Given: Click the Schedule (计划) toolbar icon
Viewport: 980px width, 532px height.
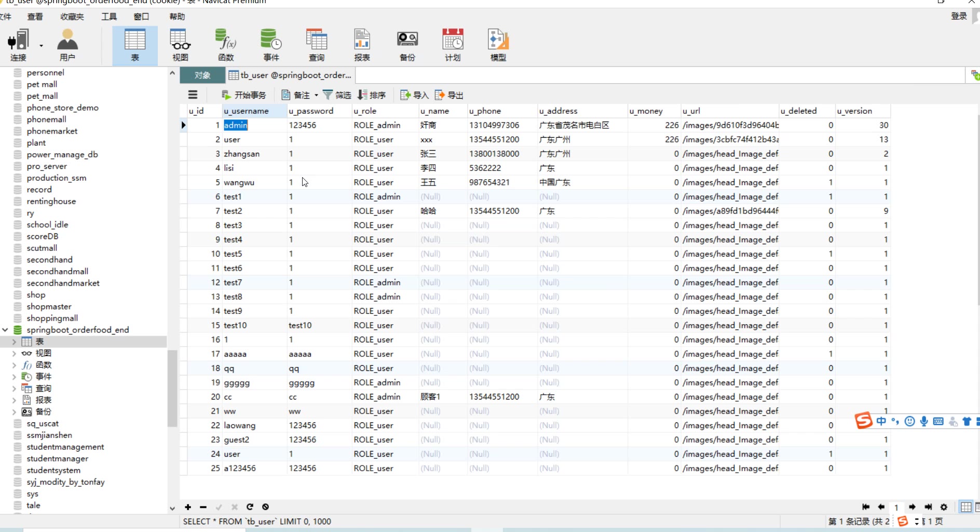Looking at the screenshot, I should click(453, 45).
